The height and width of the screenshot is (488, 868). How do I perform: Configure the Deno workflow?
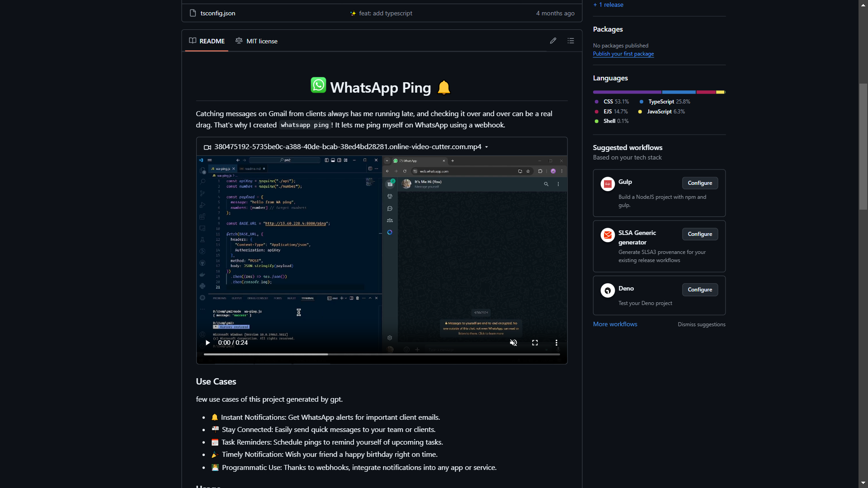coord(700,290)
